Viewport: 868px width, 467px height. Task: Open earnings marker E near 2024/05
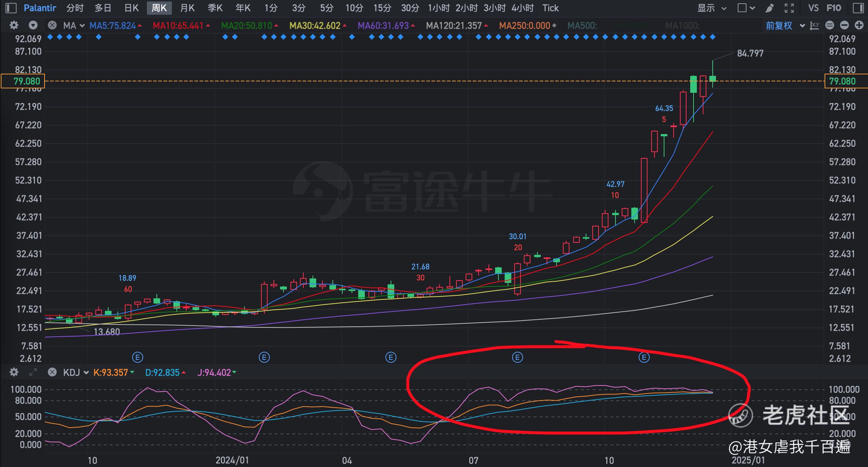click(391, 357)
